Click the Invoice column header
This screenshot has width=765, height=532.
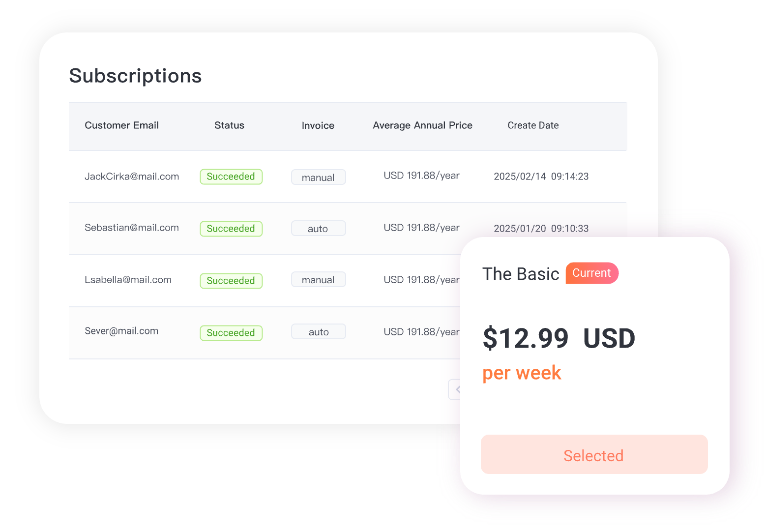pyautogui.click(x=318, y=126)
